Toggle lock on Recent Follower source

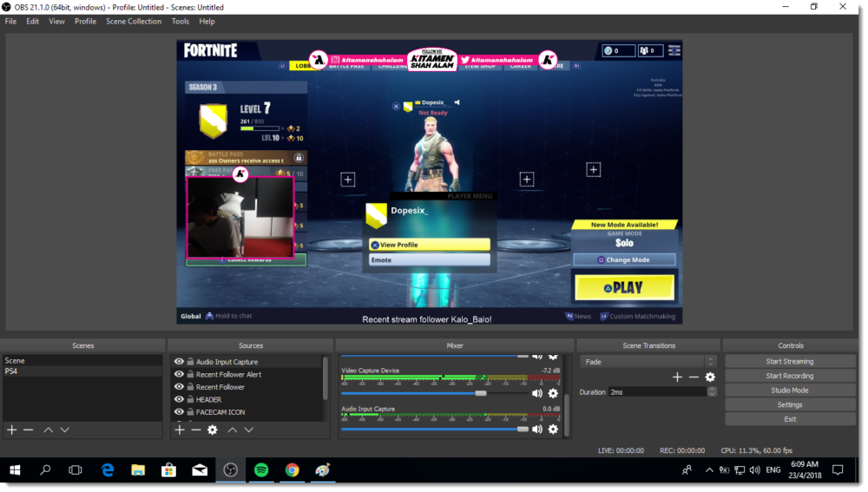(190, 387)
